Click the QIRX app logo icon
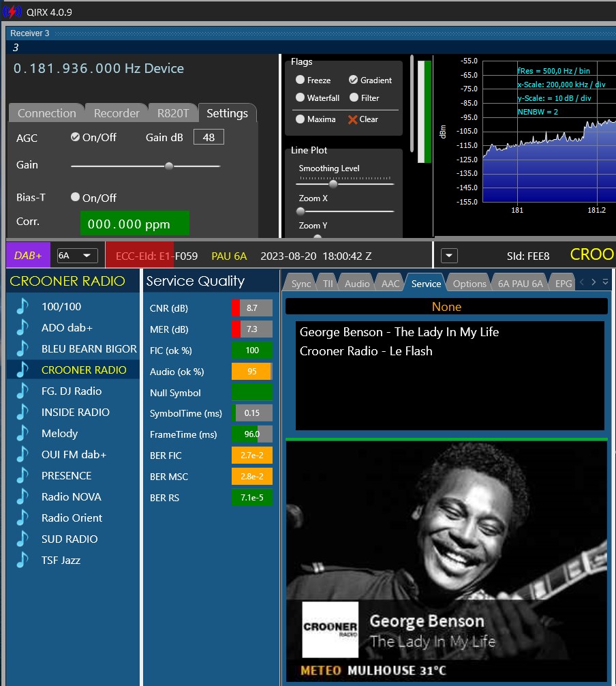 click(12, 12)
